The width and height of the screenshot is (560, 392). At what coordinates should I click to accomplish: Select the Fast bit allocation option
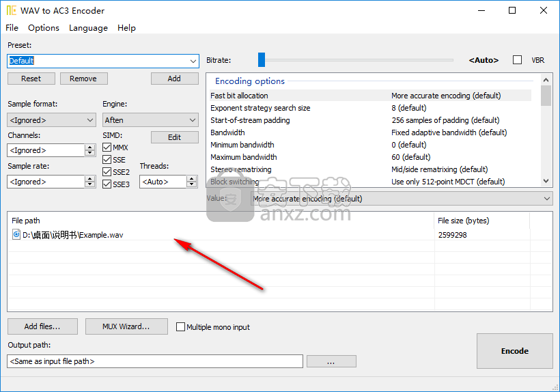[370, 96]
